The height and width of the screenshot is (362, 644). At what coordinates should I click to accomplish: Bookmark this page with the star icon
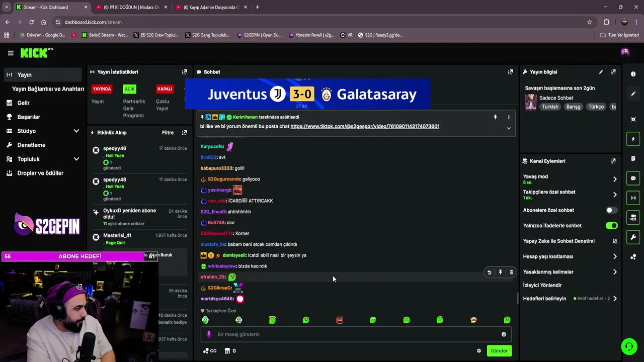(x=590, y=22)
